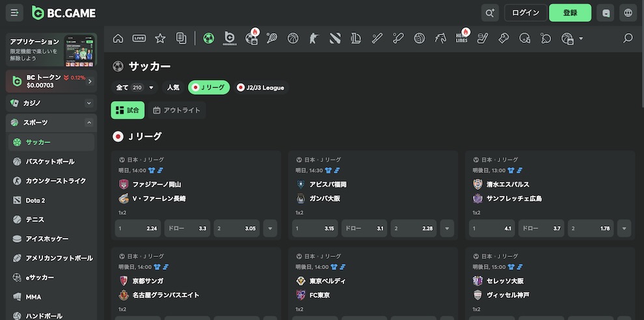Open the hot eSoccer icon

[251, 38]
